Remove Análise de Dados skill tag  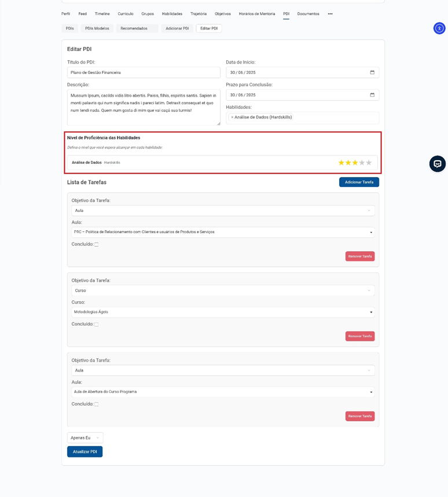[232, 117]
